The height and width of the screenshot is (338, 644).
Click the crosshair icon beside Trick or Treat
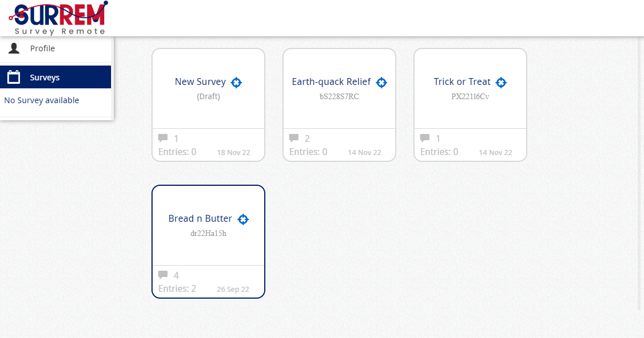501,83
